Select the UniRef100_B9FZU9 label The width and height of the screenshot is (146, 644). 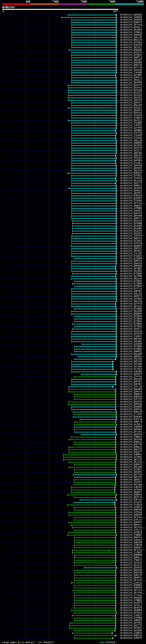tap(131, 361)
